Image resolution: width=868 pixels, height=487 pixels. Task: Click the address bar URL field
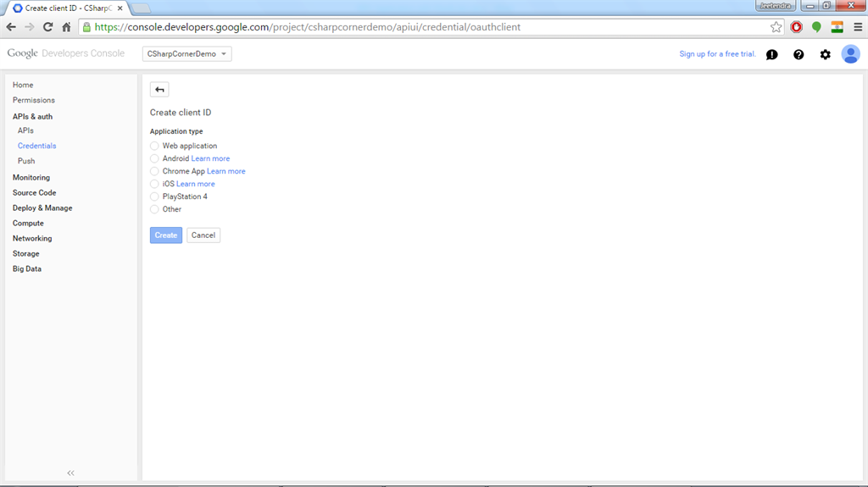tap(431, 27)
